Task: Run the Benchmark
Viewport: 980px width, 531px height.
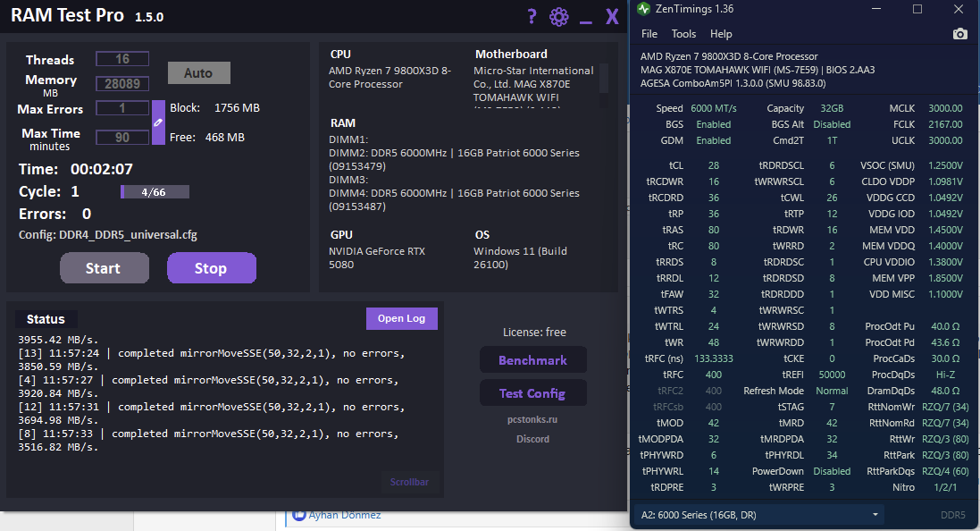Action: 533,360
